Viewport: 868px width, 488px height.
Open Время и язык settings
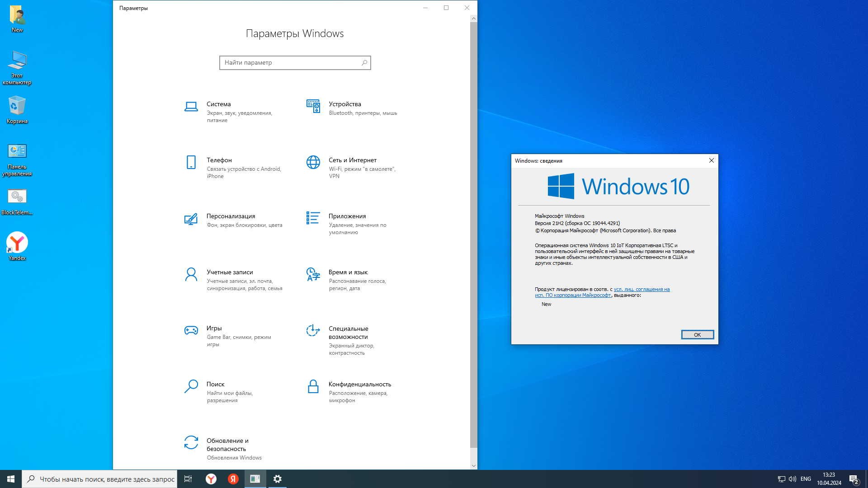[348, 272]
